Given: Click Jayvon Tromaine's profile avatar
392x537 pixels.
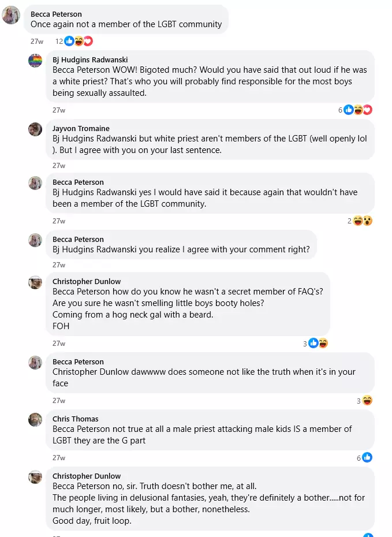Looking at the screenshot, I should (35, 129).
